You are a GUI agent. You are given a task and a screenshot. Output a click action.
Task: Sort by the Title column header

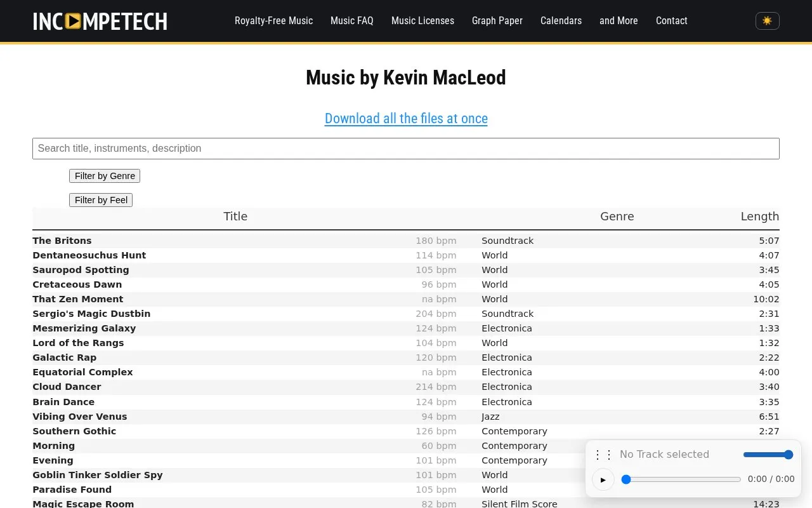point(235,217)
